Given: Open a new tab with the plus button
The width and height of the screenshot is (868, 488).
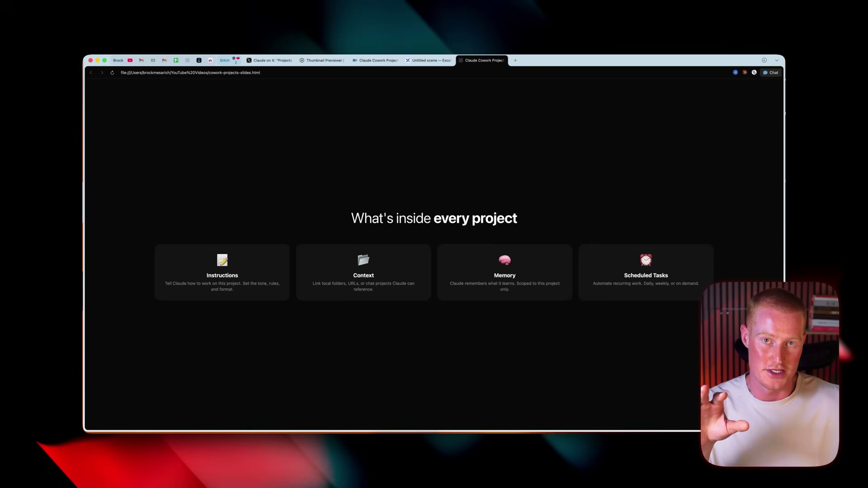Looking at the screenshot, I should 515,60.
